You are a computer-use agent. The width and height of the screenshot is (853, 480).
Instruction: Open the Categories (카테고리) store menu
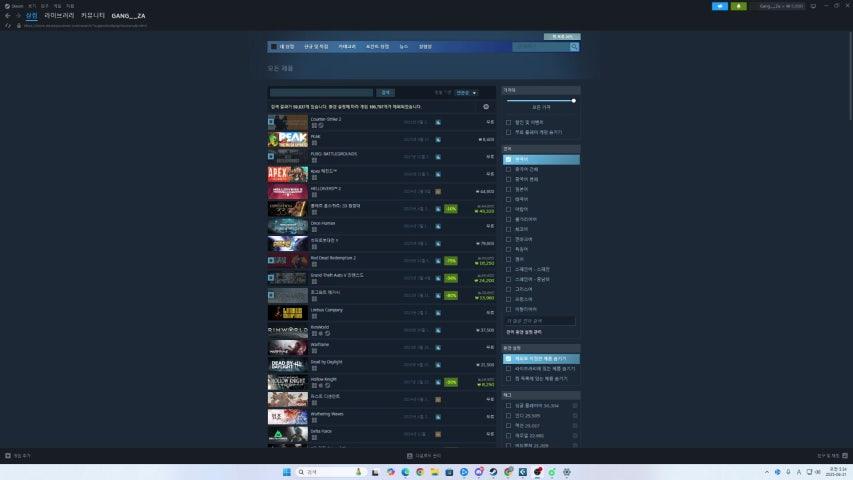click(347, 47)
